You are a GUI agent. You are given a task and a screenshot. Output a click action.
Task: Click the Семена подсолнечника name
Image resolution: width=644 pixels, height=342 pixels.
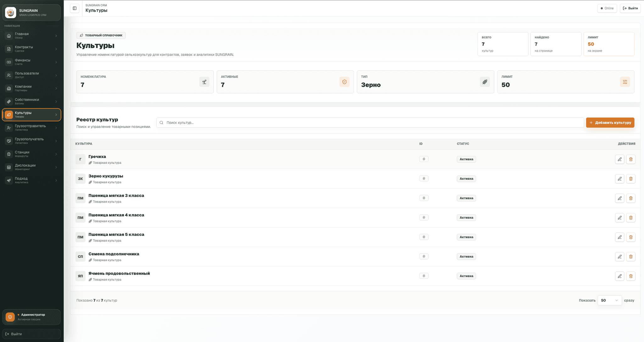[114, 254]
